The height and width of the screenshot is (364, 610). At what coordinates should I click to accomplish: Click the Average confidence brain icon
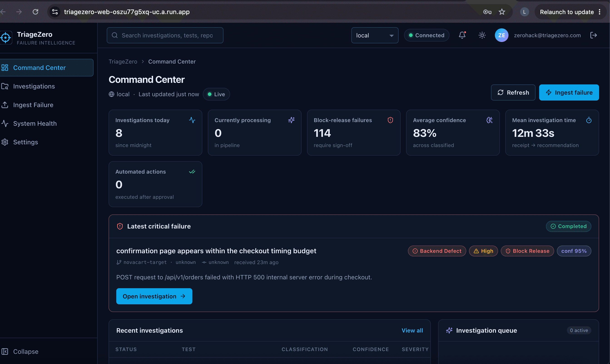[x=489, y=120]
